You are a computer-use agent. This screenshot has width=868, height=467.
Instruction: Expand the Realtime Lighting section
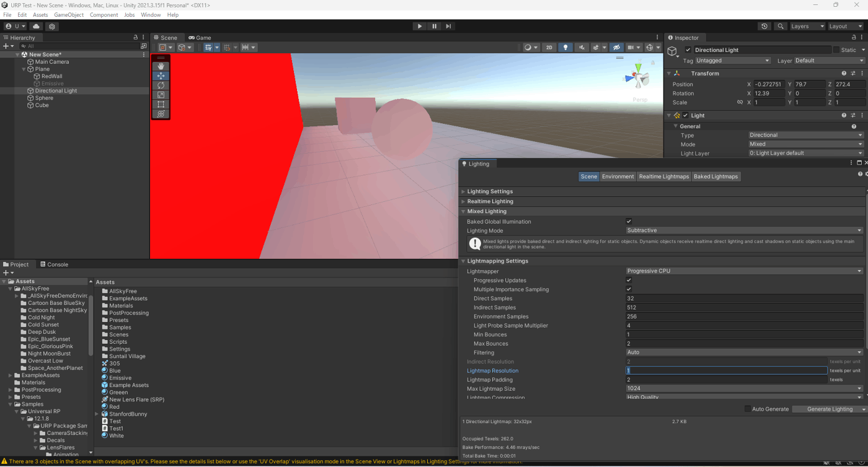click(463, 201)
